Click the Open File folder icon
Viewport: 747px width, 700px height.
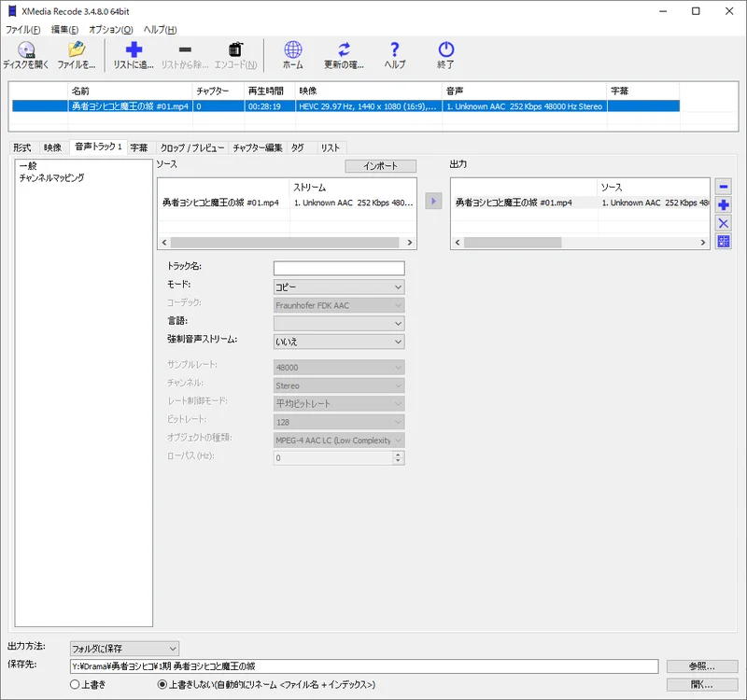pyautogui.click(x=77, y=50)
